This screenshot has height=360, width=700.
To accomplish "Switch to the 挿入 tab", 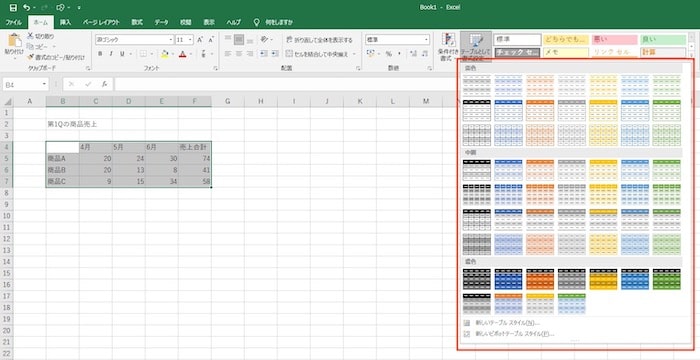I will (x=65, y=22).
